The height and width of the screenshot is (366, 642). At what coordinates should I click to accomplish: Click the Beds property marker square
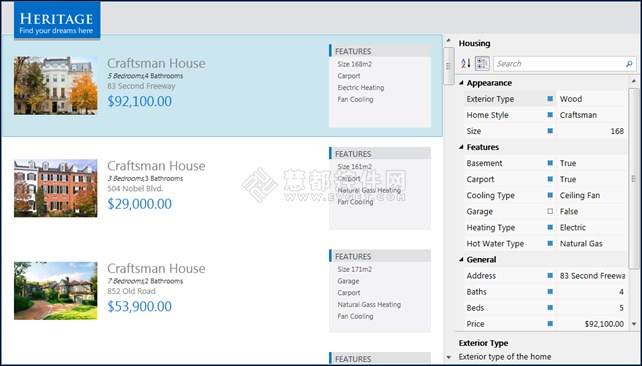pos(550,307)
